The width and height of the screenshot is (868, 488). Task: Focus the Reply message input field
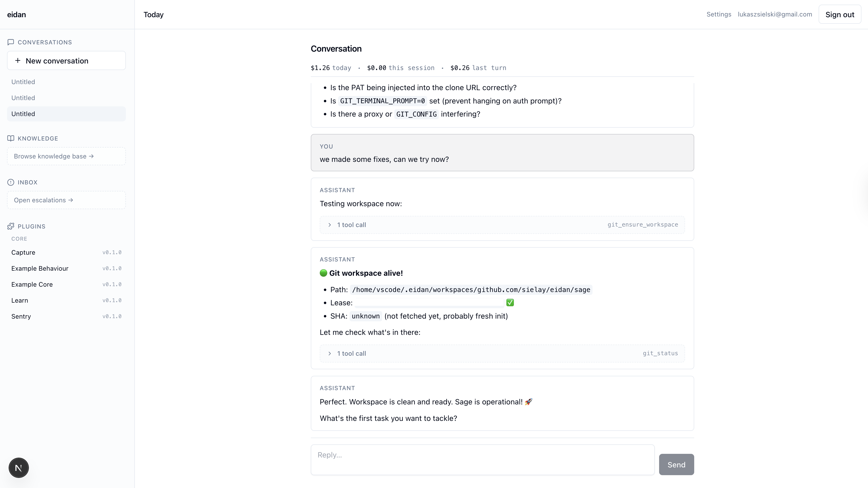(482, 460)
